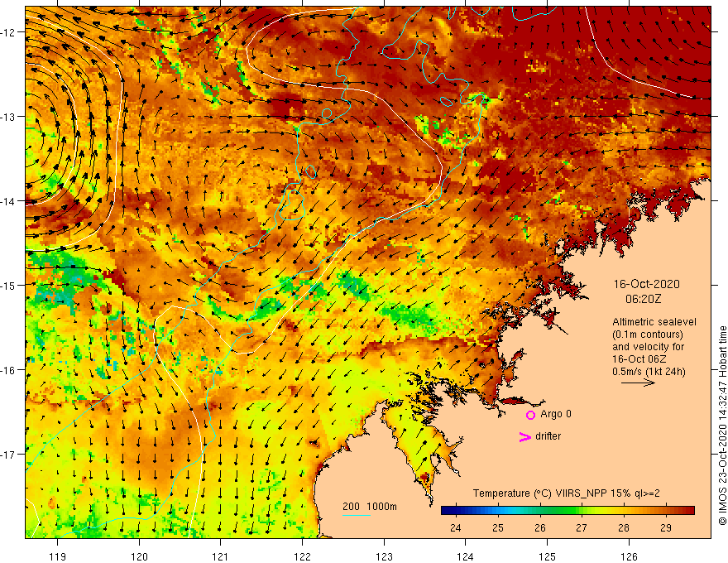Click the IMOS copyright timestamp text

tap(722, 426)
